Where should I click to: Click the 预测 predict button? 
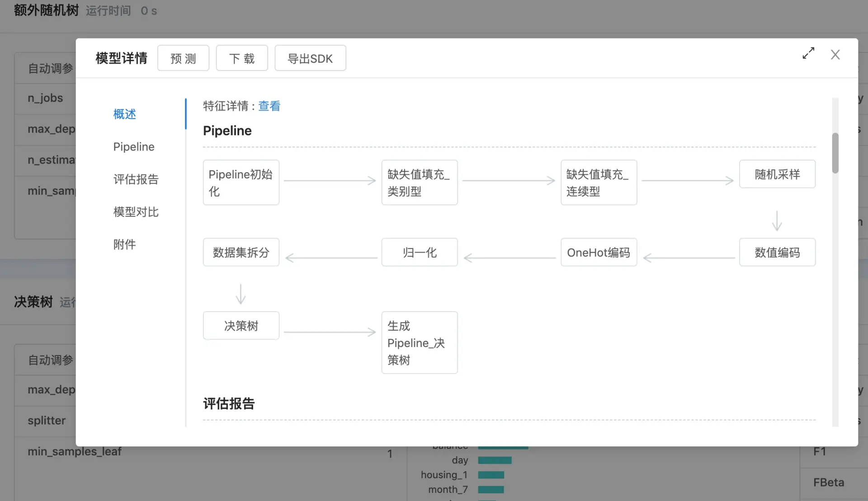pyautogui.click(x=183, y=58)
